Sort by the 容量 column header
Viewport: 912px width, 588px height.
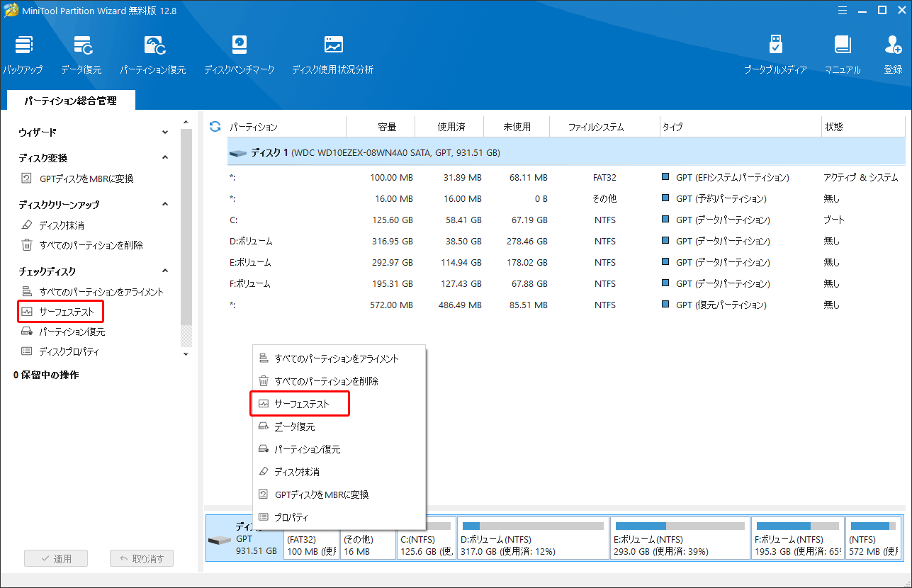(387, 127)
